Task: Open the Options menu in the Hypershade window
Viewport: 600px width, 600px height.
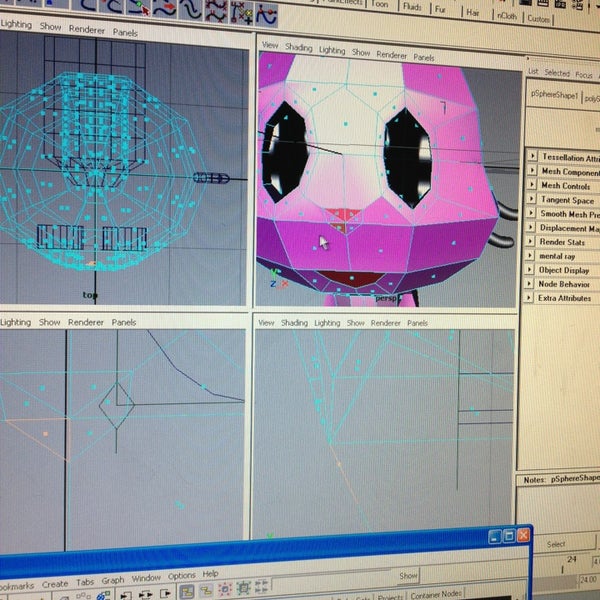Action: (x=181, y=576)
